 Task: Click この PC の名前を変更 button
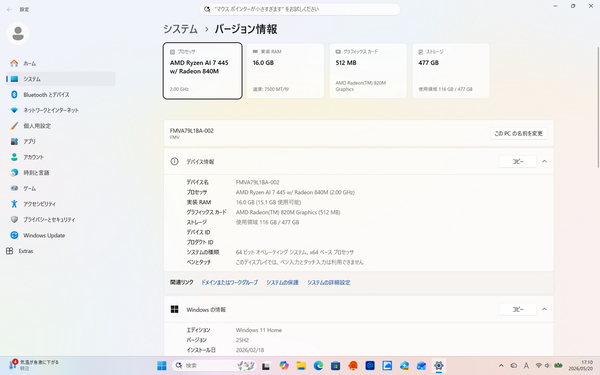pyautogui.click(x=518, y=133)
